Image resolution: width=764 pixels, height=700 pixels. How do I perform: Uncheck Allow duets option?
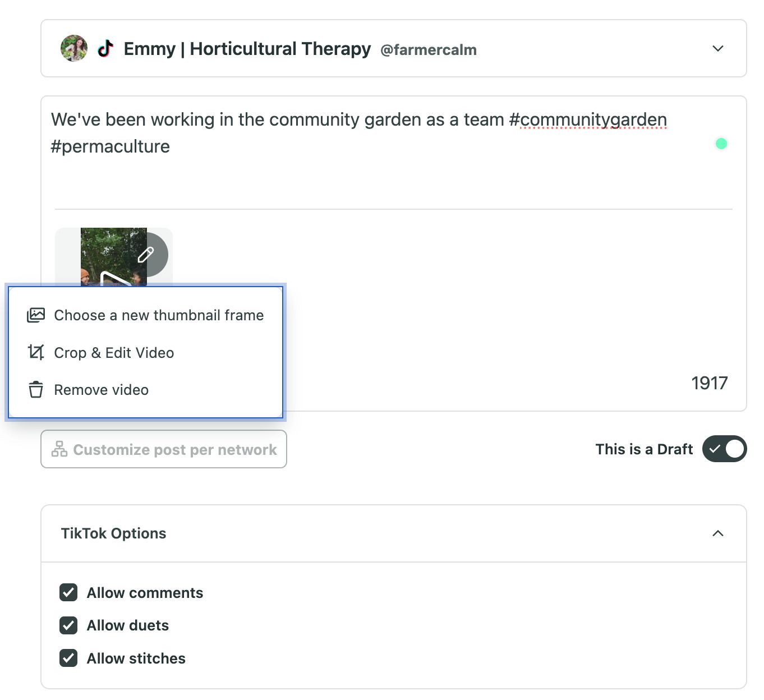point(68,625)
